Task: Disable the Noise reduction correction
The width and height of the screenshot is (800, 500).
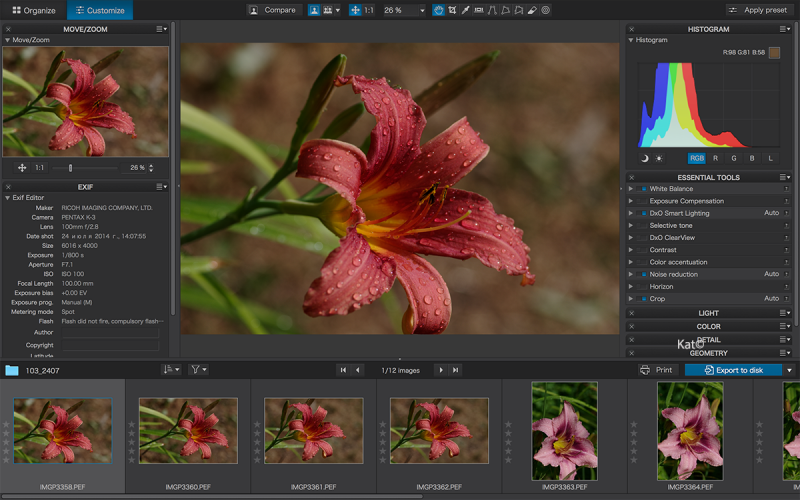Action: (x=642, y=274)
